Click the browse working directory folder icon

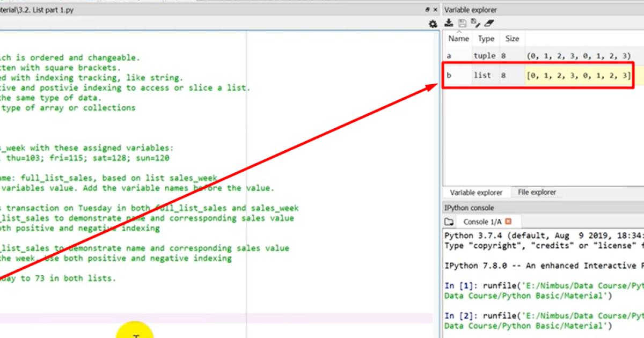click(x=449, y=221)
